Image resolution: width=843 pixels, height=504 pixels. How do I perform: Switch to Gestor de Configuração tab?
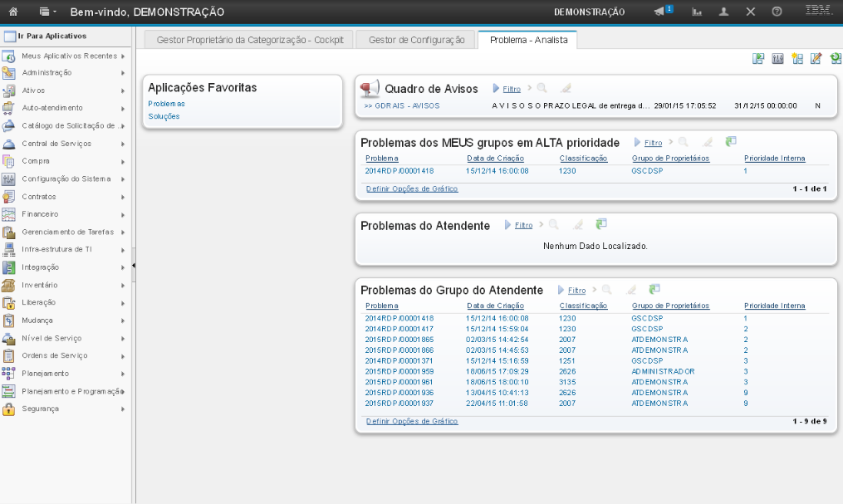tap(415, 39)
